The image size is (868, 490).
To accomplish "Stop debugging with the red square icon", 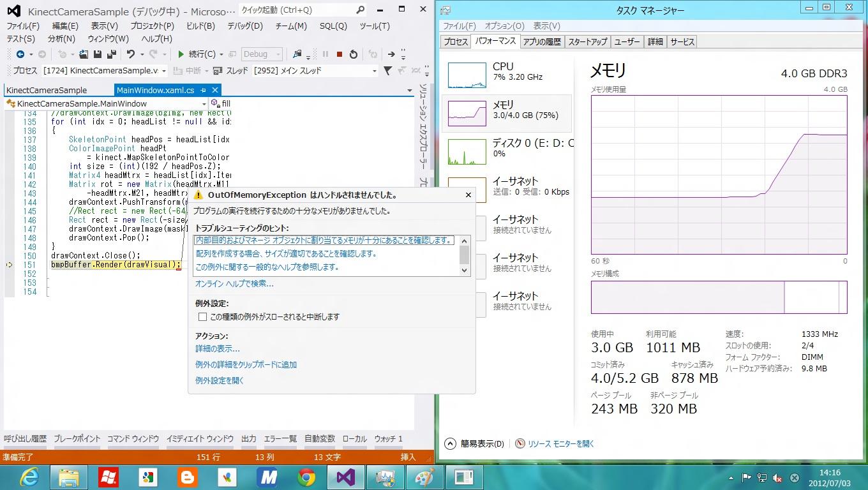I will (x=340, y=55).
